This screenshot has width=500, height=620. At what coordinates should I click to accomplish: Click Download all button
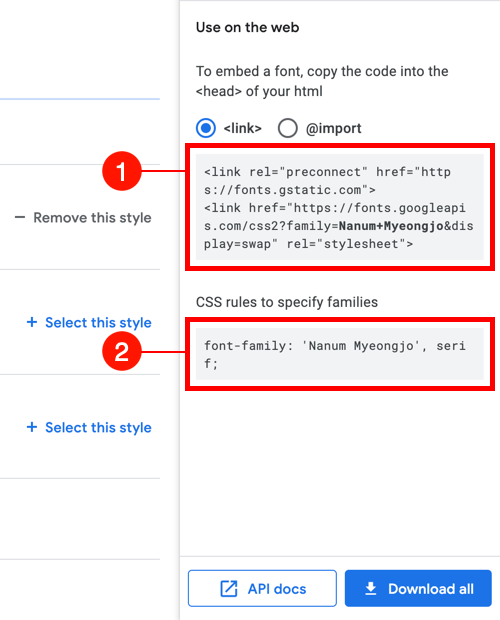tap(418, 588)
